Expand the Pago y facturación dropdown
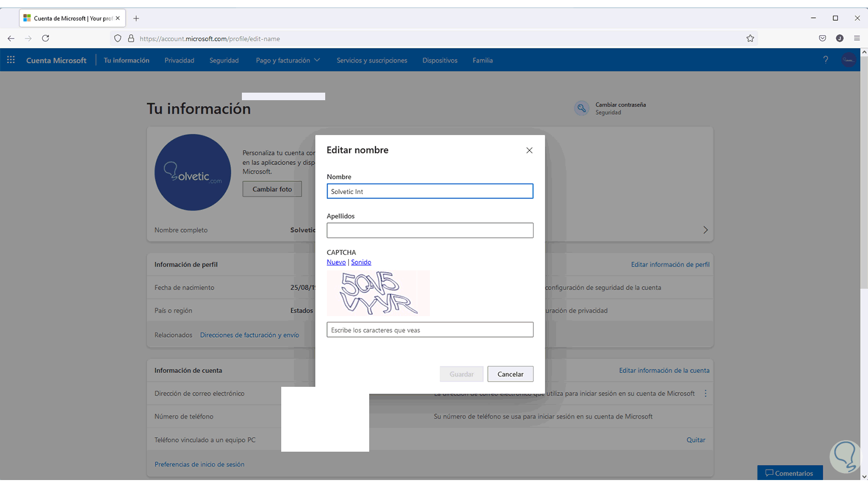Viewport: 868px width, 487px height. [288, 60]
